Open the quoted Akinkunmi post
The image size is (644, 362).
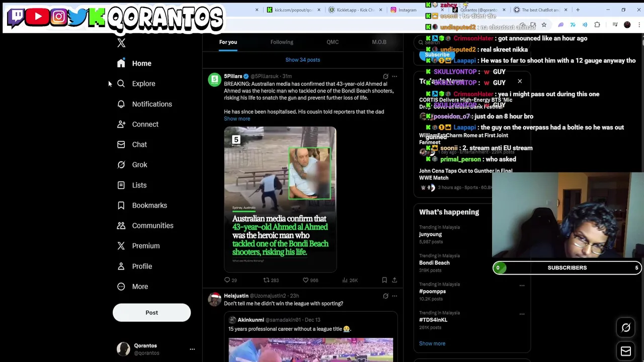click(x=311, y=337)
